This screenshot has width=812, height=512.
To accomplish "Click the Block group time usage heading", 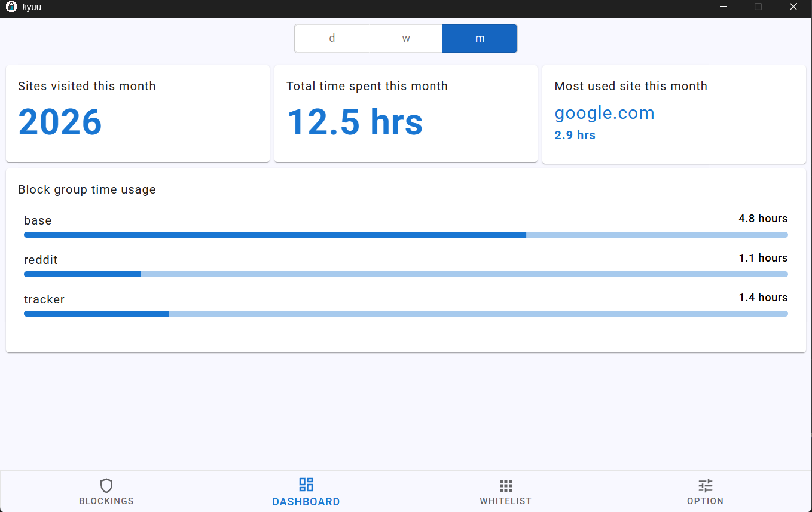I will pyautogui.click(x=87, y=189).
